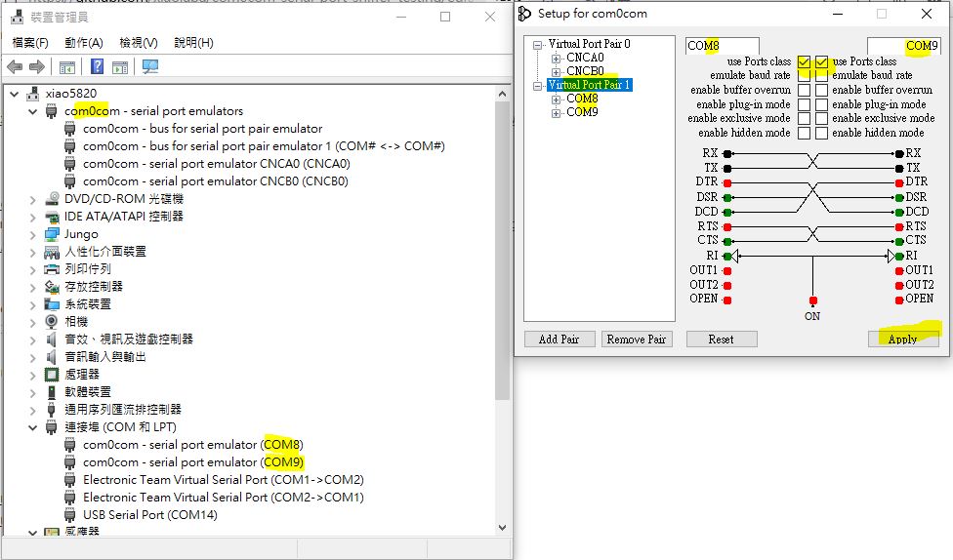The height and width of the screenshot is (560, 953).
Task: Click the Back arrow in Device Manager toolbar
Action: coord(16,66)
